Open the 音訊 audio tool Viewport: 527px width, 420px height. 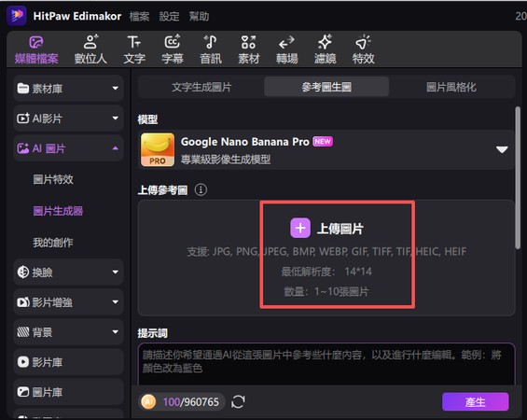(x=211, y=50)
